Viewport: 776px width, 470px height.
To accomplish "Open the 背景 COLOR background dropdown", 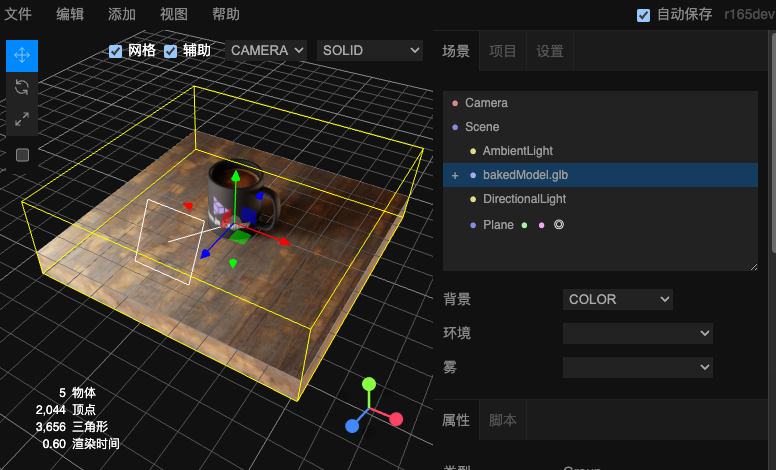I will pyautogui.click(x=617, y=299).
